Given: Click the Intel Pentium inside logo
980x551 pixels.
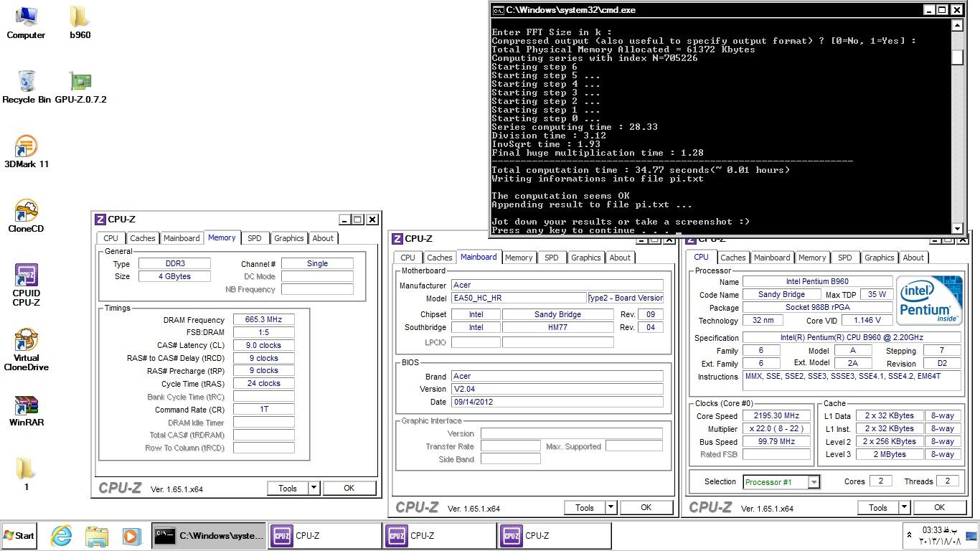Looking at the screenshot, I should click(x=928, y=301).
